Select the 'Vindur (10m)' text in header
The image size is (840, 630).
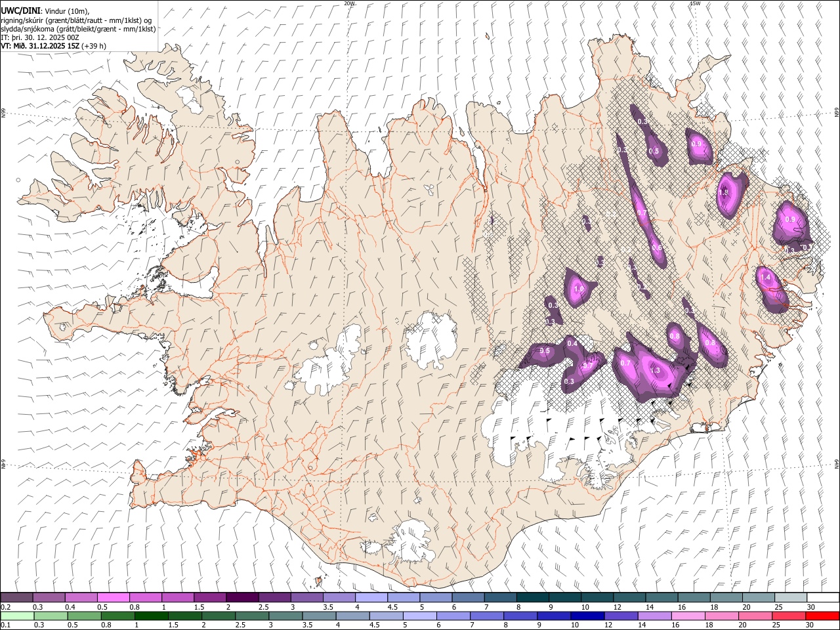click(66, 11)
